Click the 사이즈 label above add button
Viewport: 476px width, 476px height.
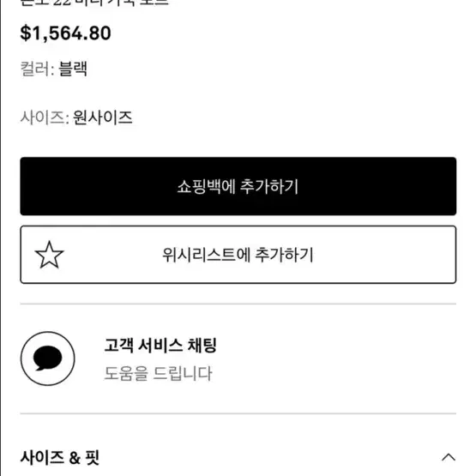(42, 117)
